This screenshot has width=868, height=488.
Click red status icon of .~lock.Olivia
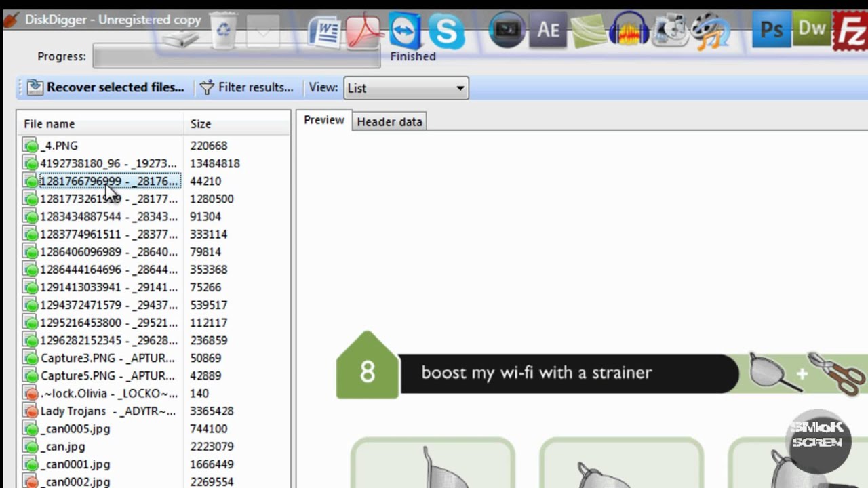tap(31, 393)
